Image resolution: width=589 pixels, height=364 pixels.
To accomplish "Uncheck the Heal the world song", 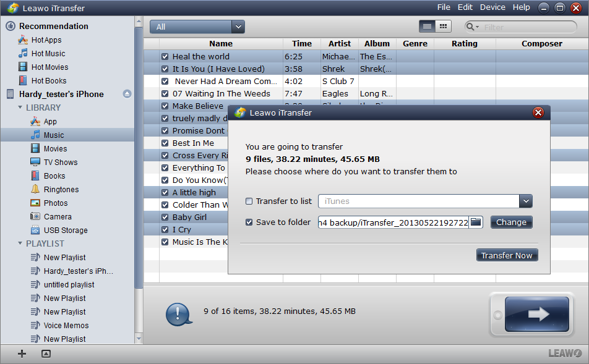I will [165, 56].
